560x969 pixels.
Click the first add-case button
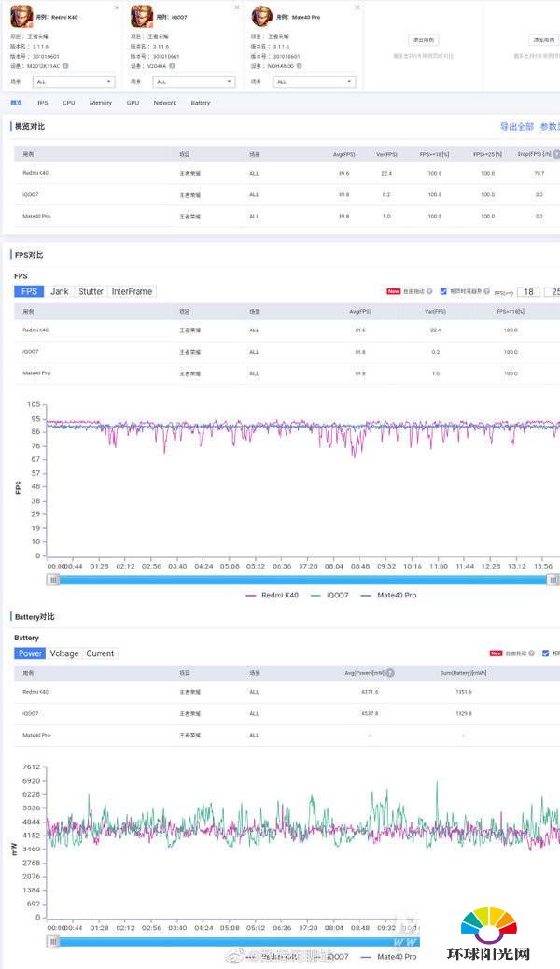click(424, 40)
